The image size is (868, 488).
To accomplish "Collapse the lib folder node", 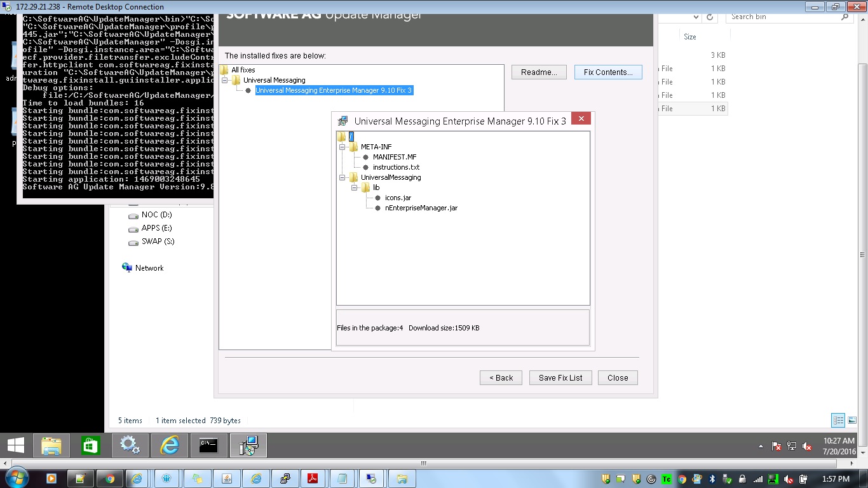I will (355, 187).
